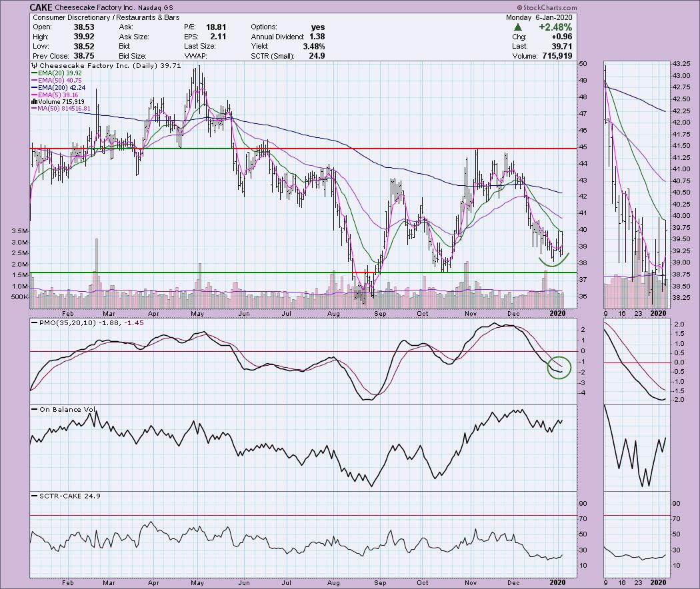The image size is (700, 589).
Task: Select the Last price 39.71 in the header
Action: (561, 47)
